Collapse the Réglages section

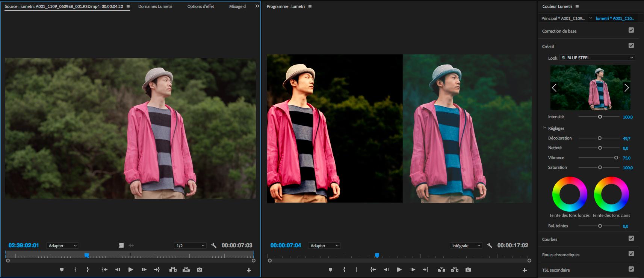point(544,128)
